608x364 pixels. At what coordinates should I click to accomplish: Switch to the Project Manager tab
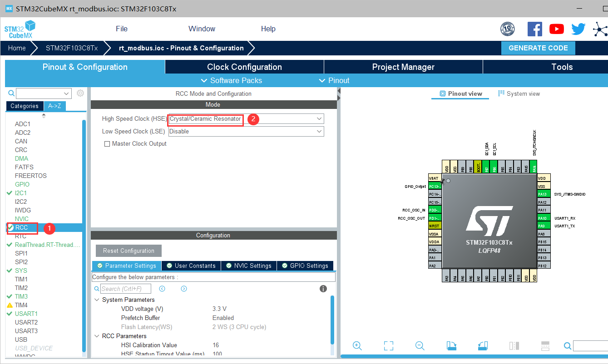tap(403, 67)
